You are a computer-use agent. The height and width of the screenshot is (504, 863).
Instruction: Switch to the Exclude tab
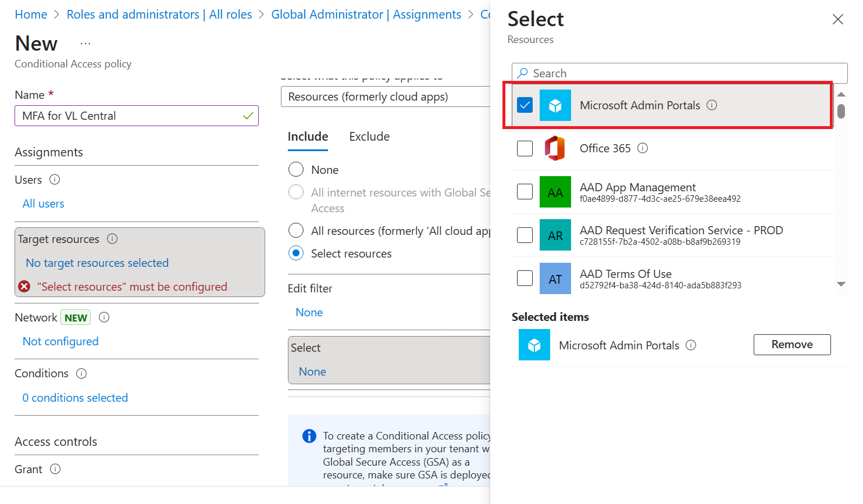pyautogui.click(x=369, y=137)
